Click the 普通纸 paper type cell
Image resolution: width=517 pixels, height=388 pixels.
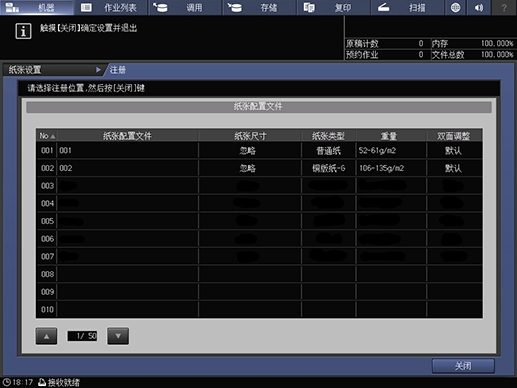tap(329, 151)
